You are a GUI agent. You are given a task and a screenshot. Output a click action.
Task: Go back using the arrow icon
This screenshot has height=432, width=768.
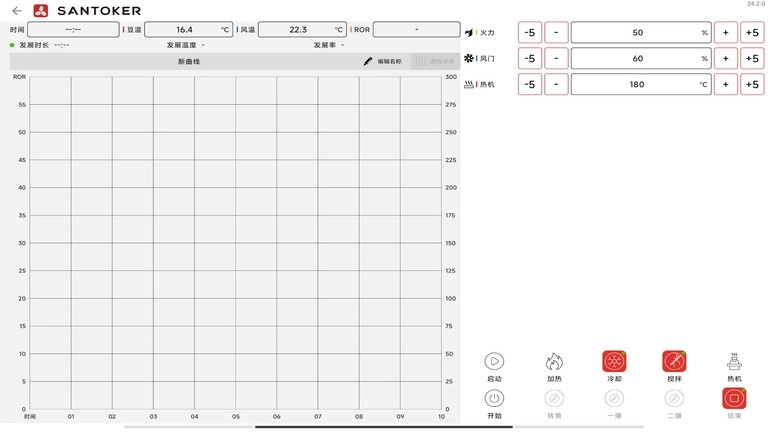pos(17,11)
